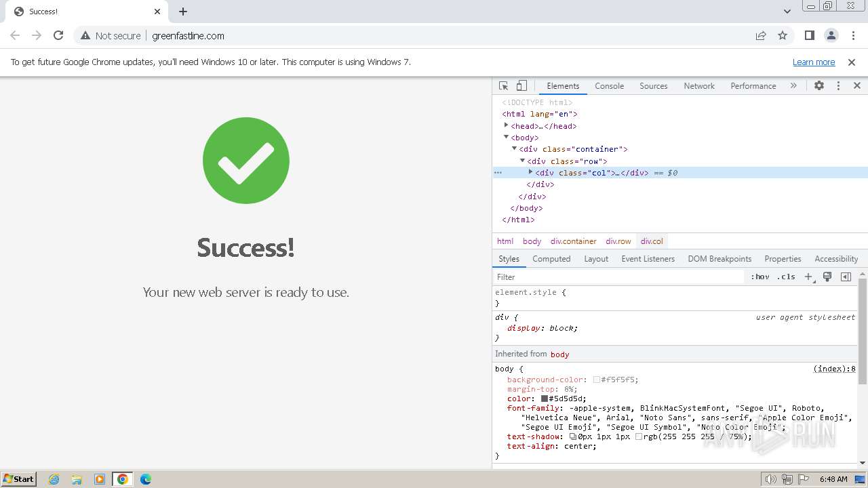868x488 pixels.
Task: Open DevTools customize three-dot menu
Action: coord(838,86)
